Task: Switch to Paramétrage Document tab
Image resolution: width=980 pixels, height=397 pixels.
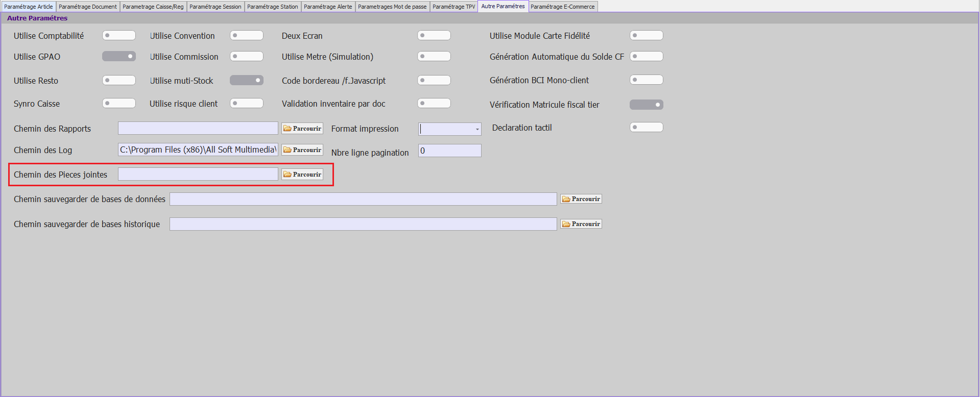Action: point(88,7)
